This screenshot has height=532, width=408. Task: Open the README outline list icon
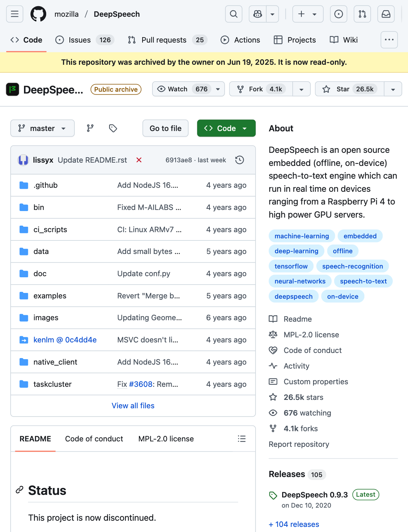click(242, 439)
